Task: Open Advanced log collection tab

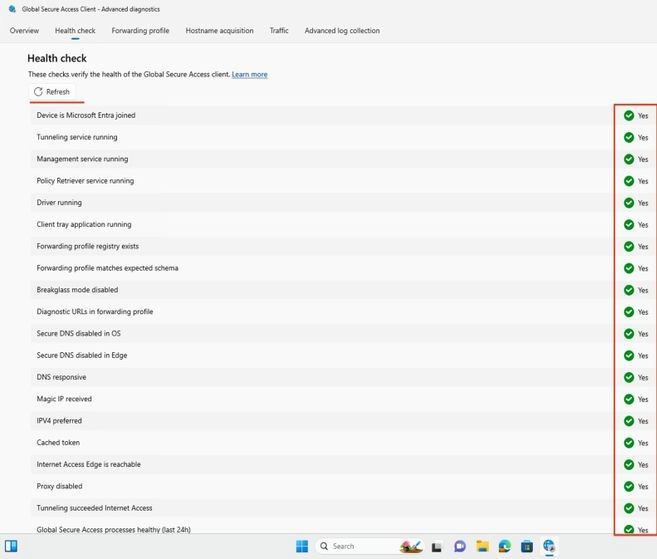Action: (342, 31)
